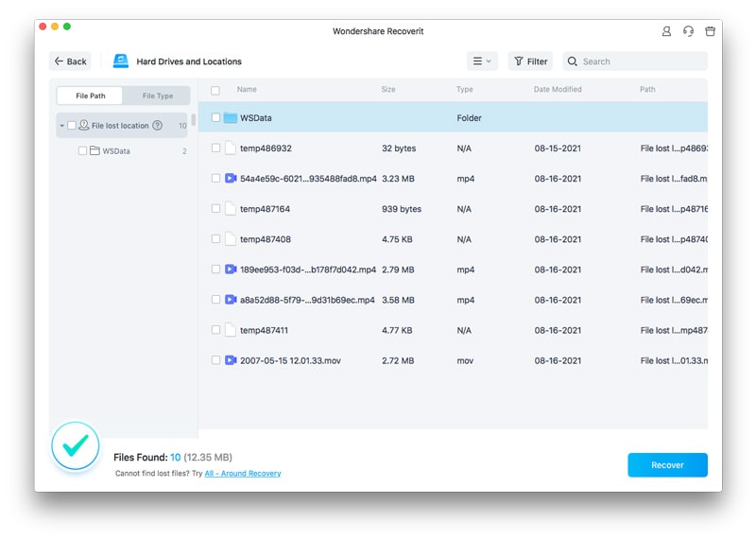Select the temp487411 file name
This screenshot has height=540, width=756.
[x=264, y=330]
